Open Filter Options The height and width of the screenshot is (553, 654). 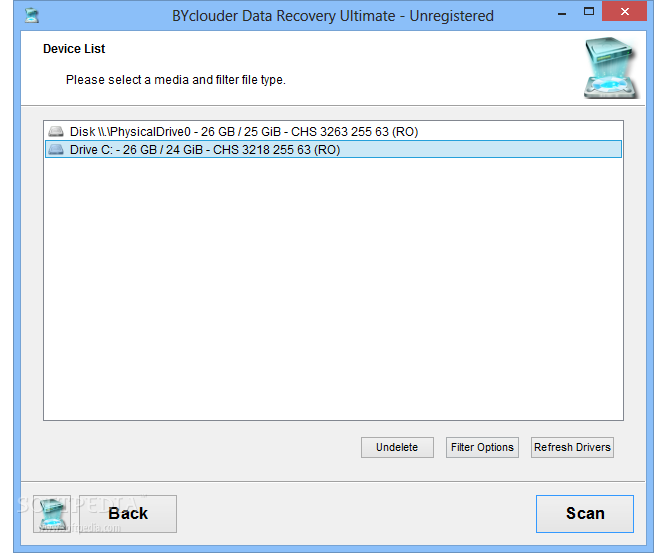tap(482, 447)
